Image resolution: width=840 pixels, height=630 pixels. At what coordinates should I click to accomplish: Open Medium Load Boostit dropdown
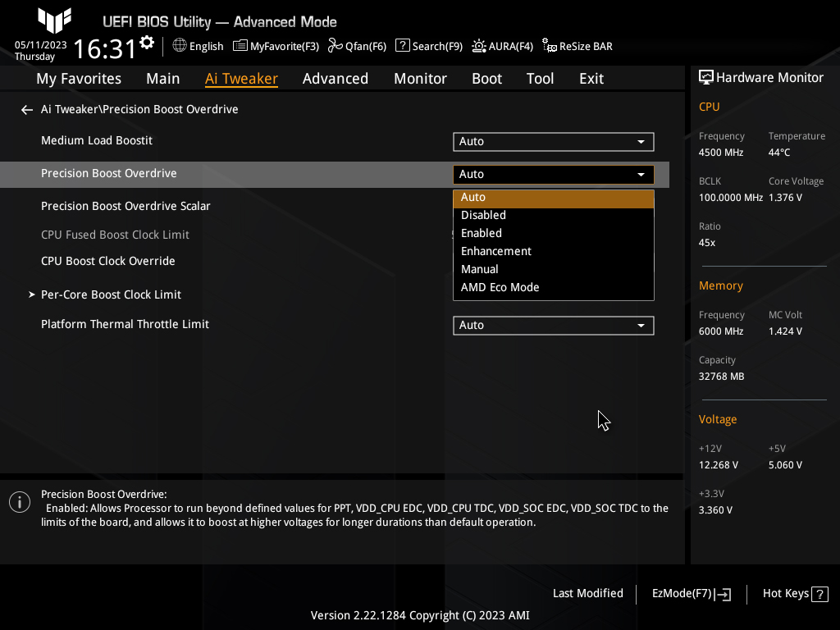tap(554, 141)
